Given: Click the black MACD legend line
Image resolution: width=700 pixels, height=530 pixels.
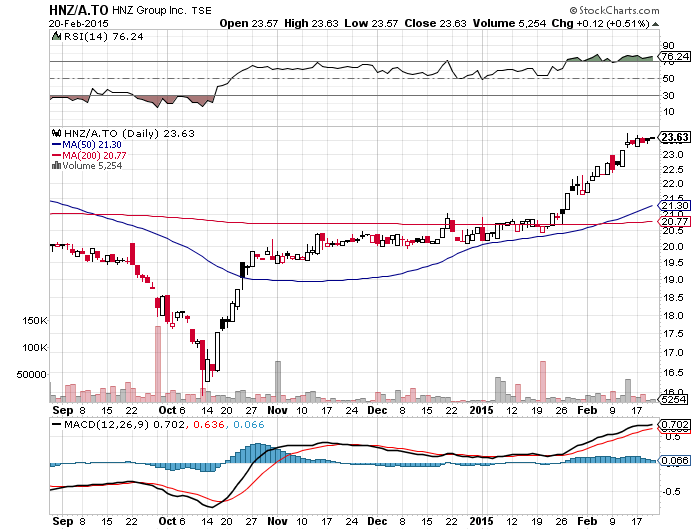Looking at the screenshot, I should point(56,424).
